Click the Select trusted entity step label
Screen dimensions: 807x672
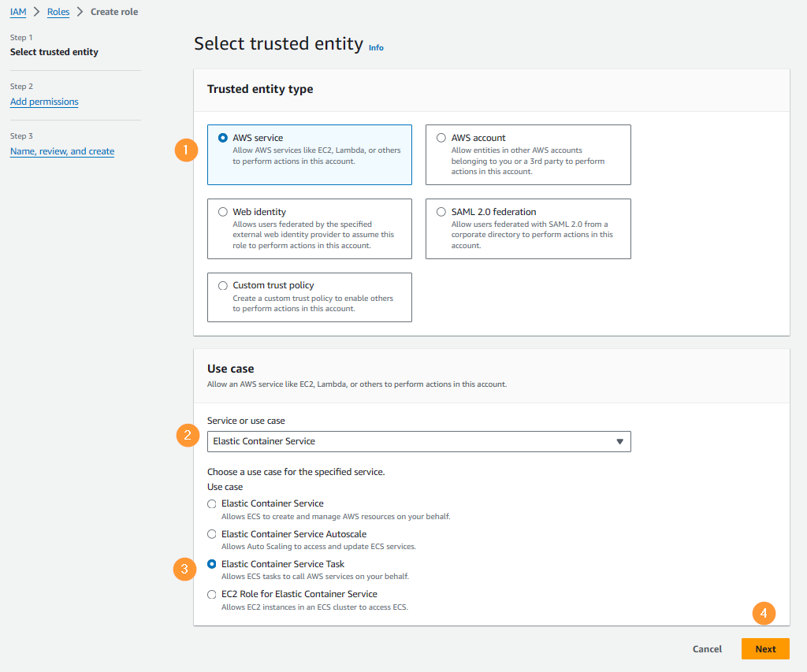click(x=54, y=52)
